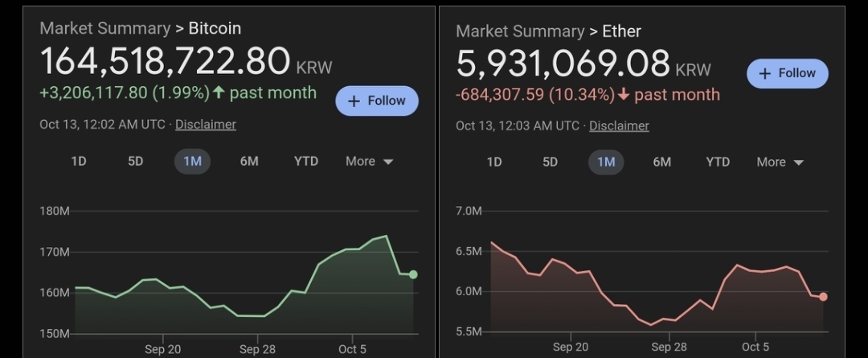This screenshot has width=868, height=358.
Task: Click the Market Summary breadcrumb above Ether
Action: 520,31
